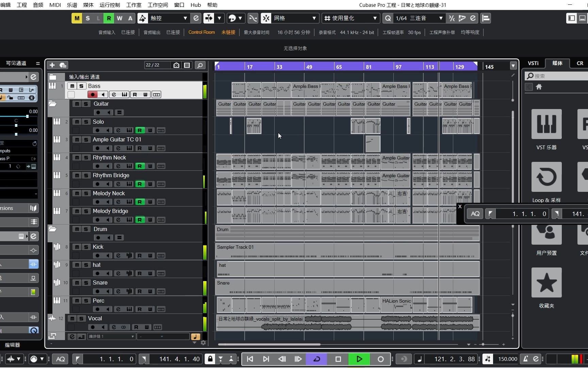Toggle Snap on/off icon
Viewport: 588px width, 368px height.
click(x=266, y=18)
